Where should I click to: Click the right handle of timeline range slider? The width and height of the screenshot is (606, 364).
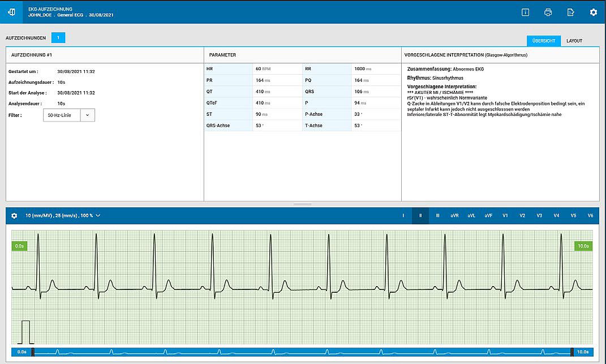pos(572,352)
